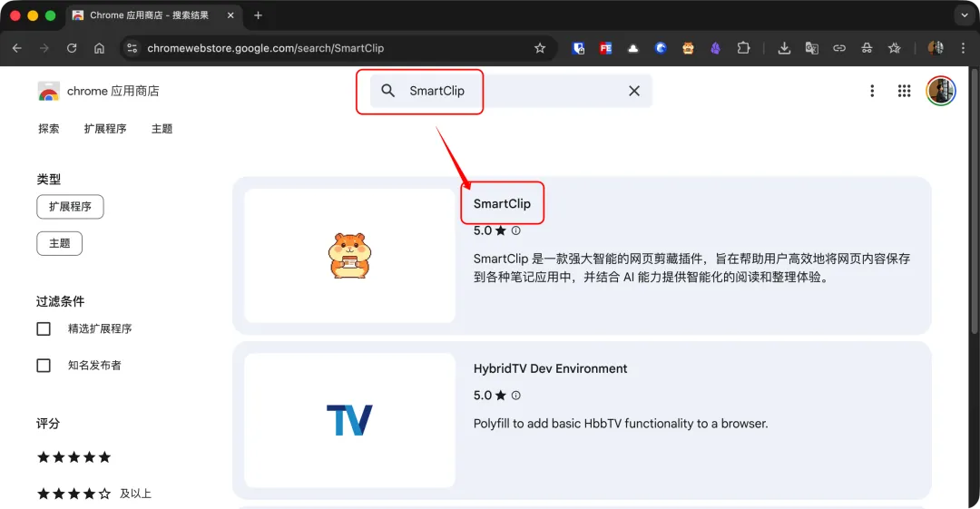Viewport: 980px width, 509px height.
Task: Click the purple flame extension icon
Action: [716, 48]
